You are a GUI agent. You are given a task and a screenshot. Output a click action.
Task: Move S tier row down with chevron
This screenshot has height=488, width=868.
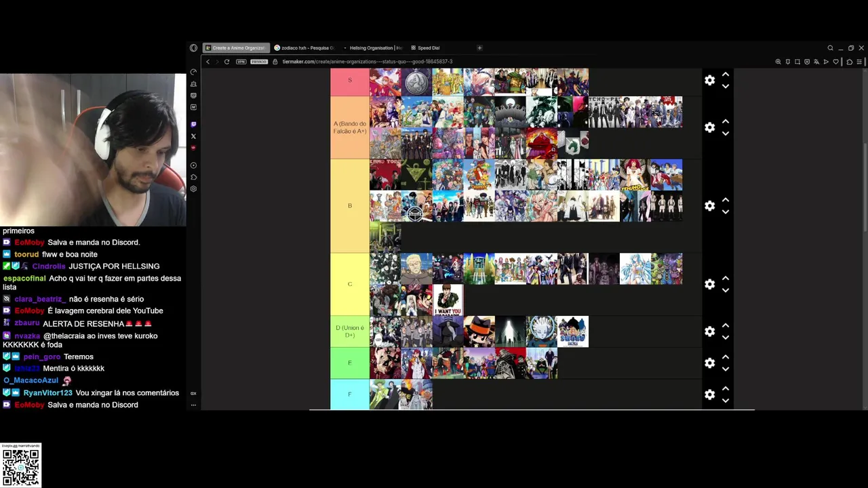(725, 86)
